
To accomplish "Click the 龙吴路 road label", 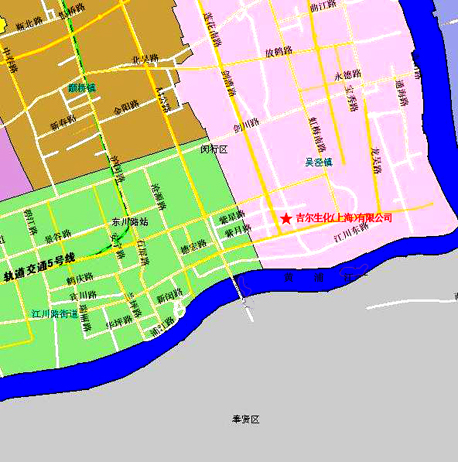I will (x=377, y=161).
